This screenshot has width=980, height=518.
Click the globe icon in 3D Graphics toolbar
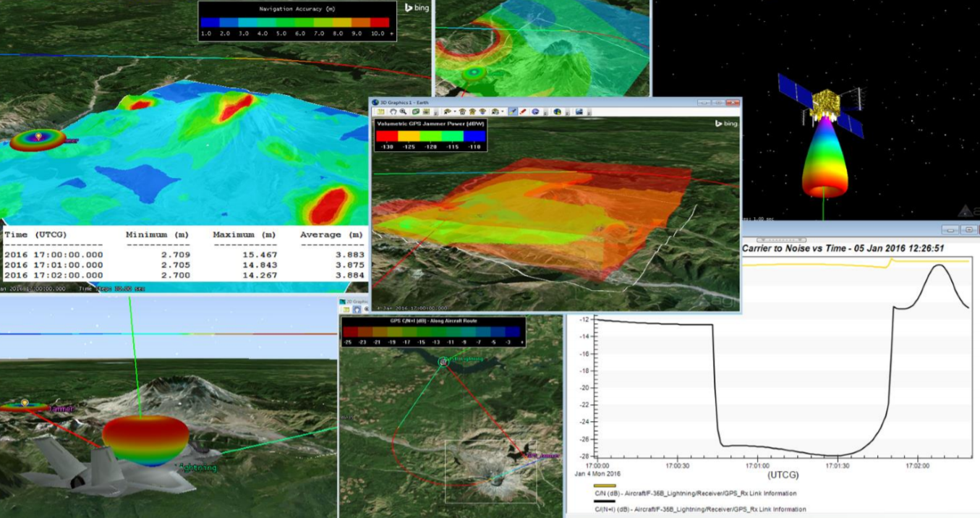tap(558, 111)
